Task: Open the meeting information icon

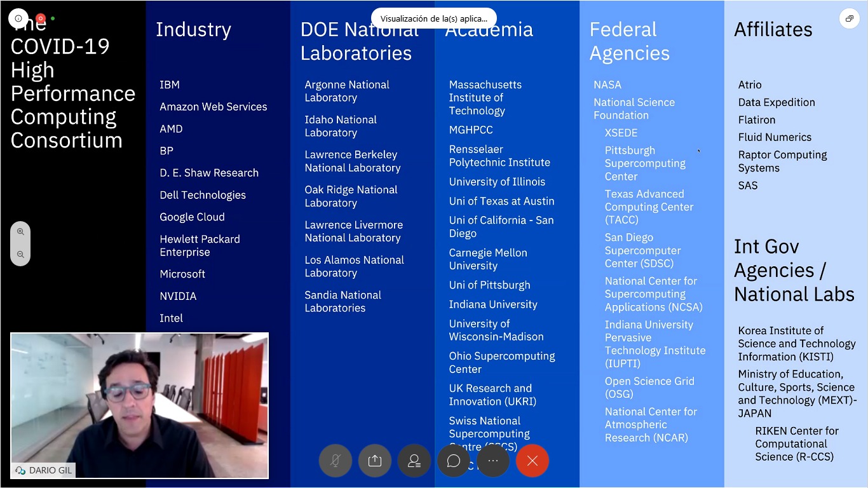Action: pos(18,18)
